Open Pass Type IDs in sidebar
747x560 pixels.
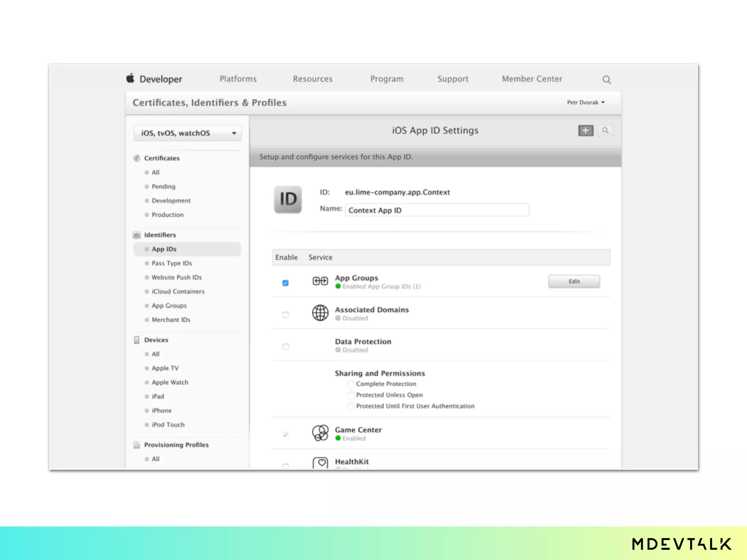(x=172, y=263)
